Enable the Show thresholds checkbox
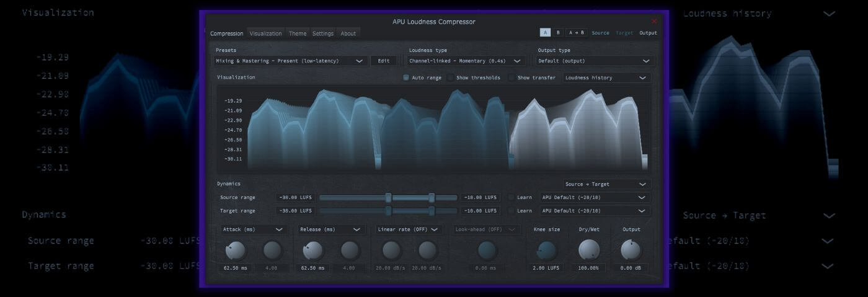Viewport: 868px width, 297px height. [x=451, y=78]
